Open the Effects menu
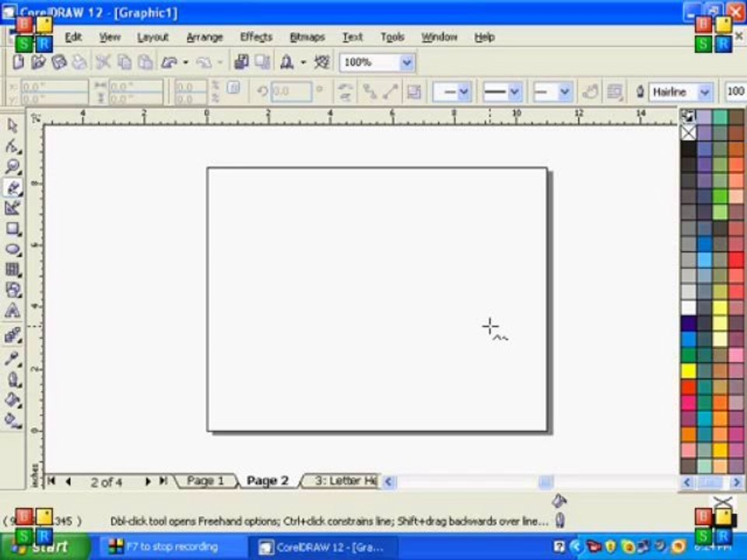This screenshot has width=747, height=560. point(256,37)
